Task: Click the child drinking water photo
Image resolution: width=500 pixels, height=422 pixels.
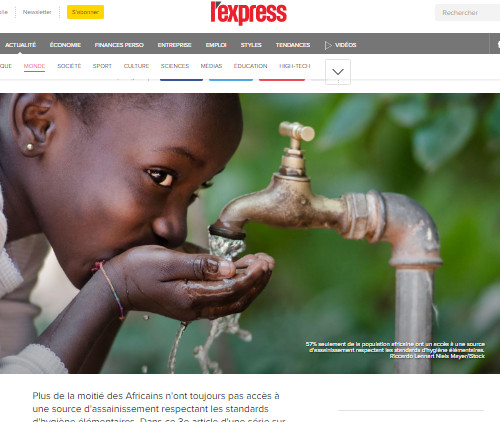Action: (250, 233)
